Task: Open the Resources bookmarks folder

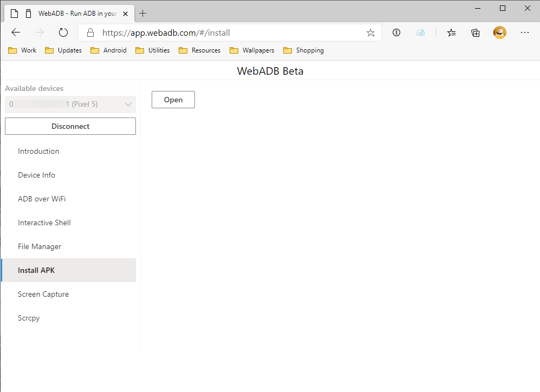Action: pos(200,50)
